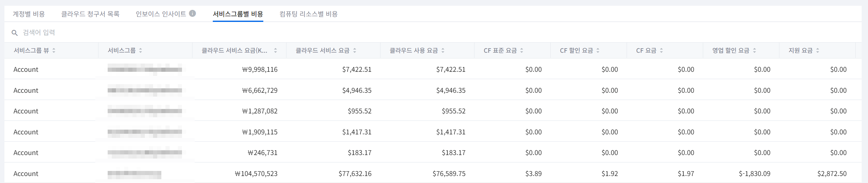Sort by 서비스그룹 column arrows
Viewport: 868px width, 183px height.
[x=140, y=51]
